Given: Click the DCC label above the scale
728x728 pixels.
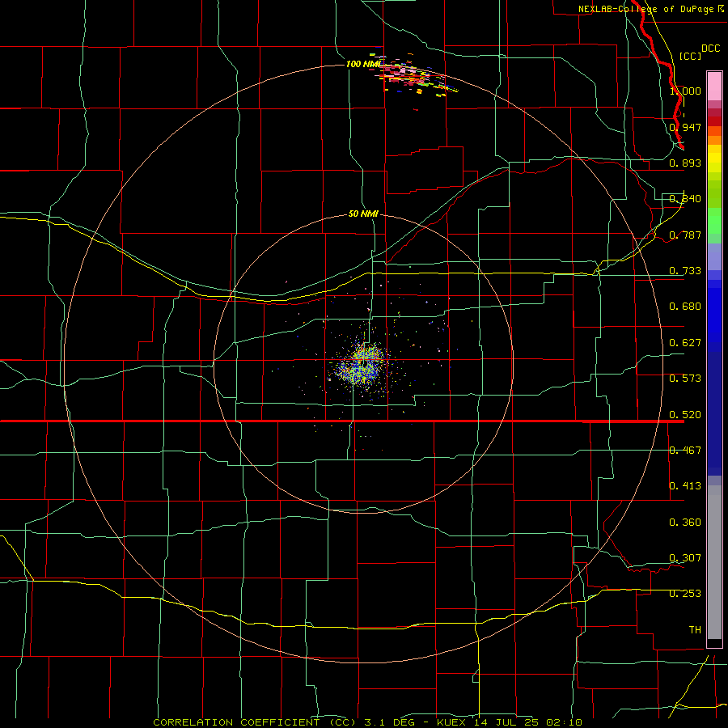Looking at the screenshot, I should point(710,49).
